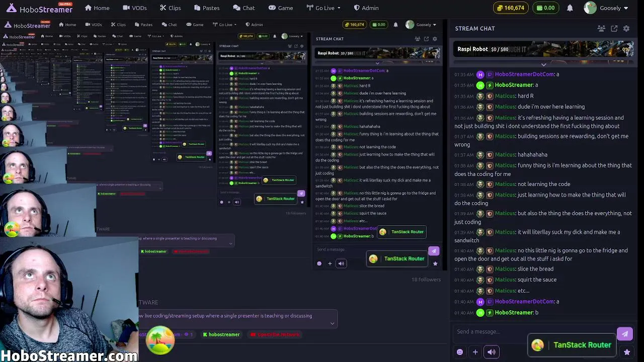Toggle the nested stream's chat sound button

[341, 263]
